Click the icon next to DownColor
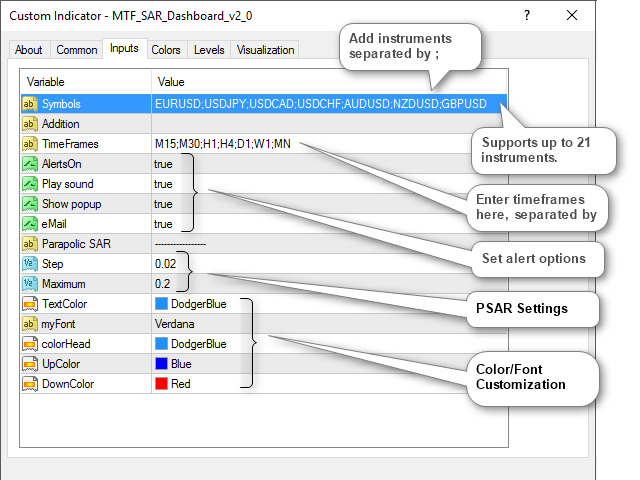The image size is (640, 480). (29, 384)
